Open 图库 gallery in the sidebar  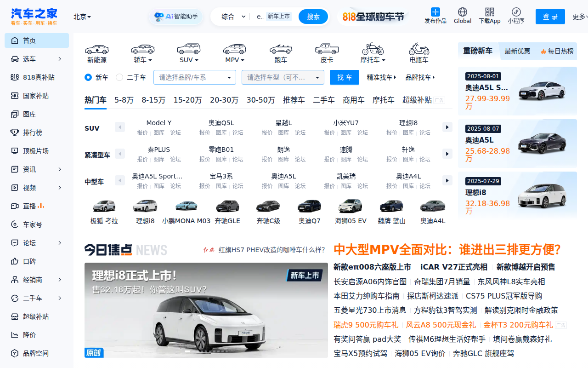point(37,114)
